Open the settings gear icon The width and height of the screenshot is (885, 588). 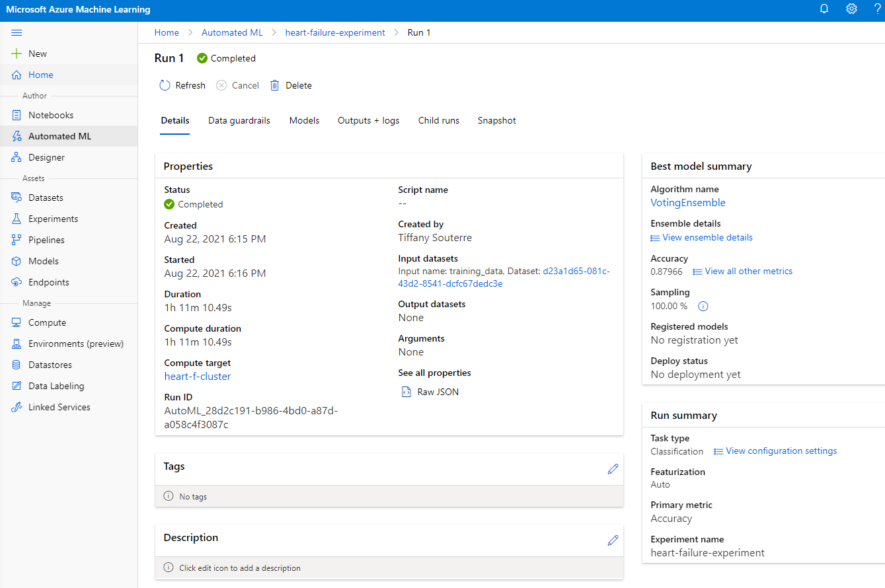[851, 9]
